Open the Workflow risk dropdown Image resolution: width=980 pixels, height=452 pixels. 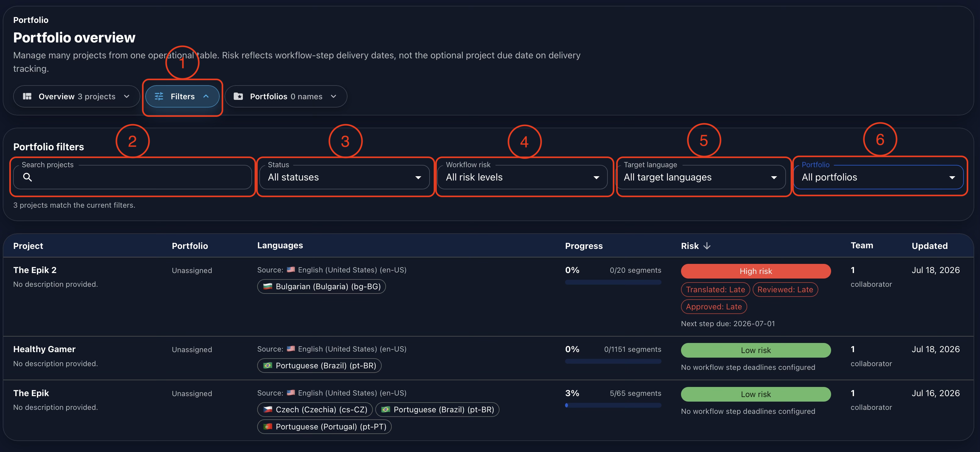(x=522, y=177)
